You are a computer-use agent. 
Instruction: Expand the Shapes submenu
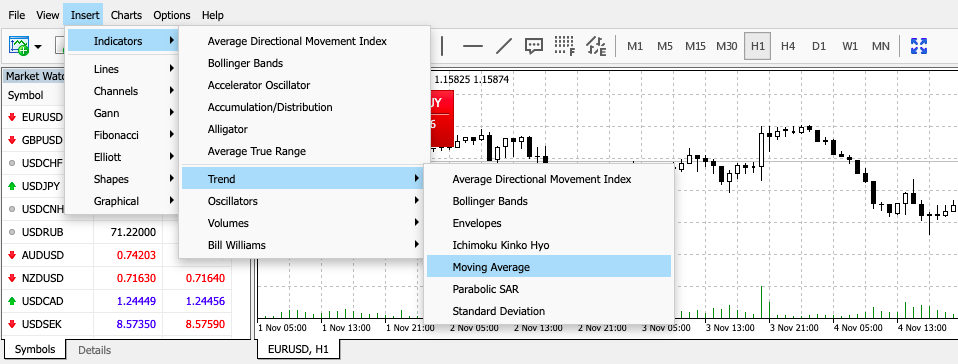click(123, 179)
